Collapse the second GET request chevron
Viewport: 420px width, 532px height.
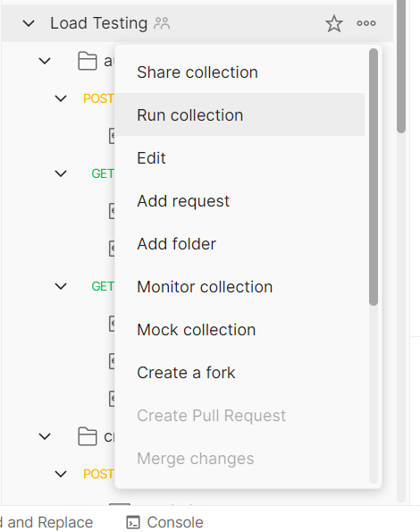61,286
